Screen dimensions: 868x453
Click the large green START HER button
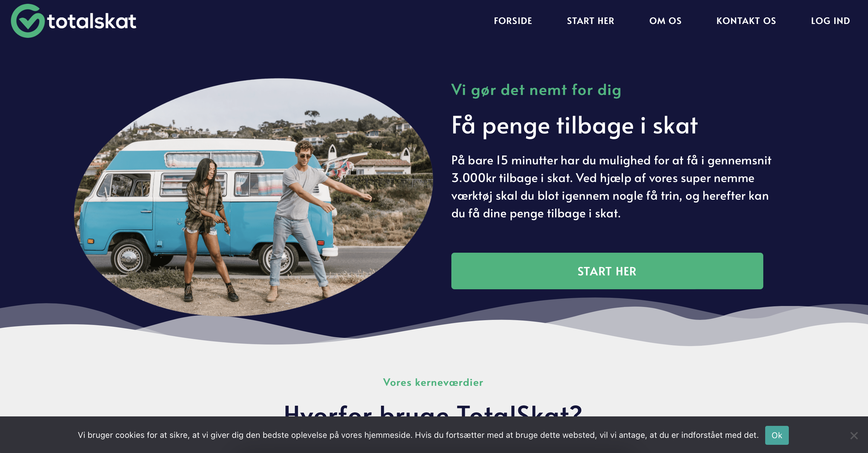[x=607, y=271]
